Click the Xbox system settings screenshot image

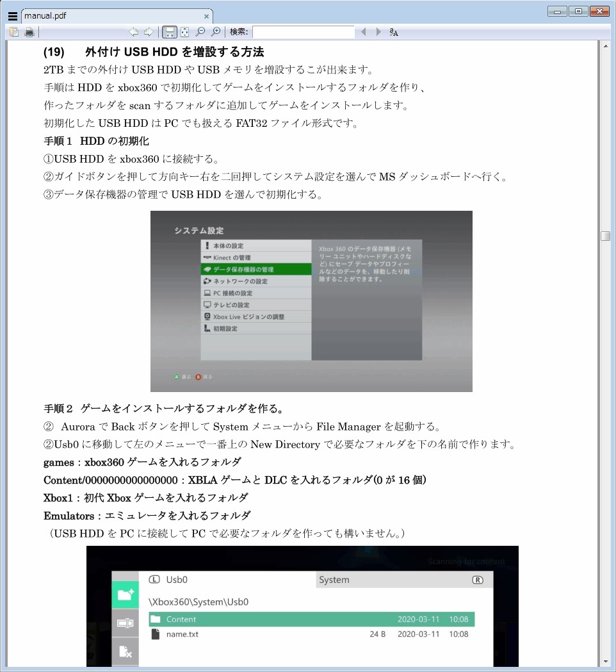[311, 300]
